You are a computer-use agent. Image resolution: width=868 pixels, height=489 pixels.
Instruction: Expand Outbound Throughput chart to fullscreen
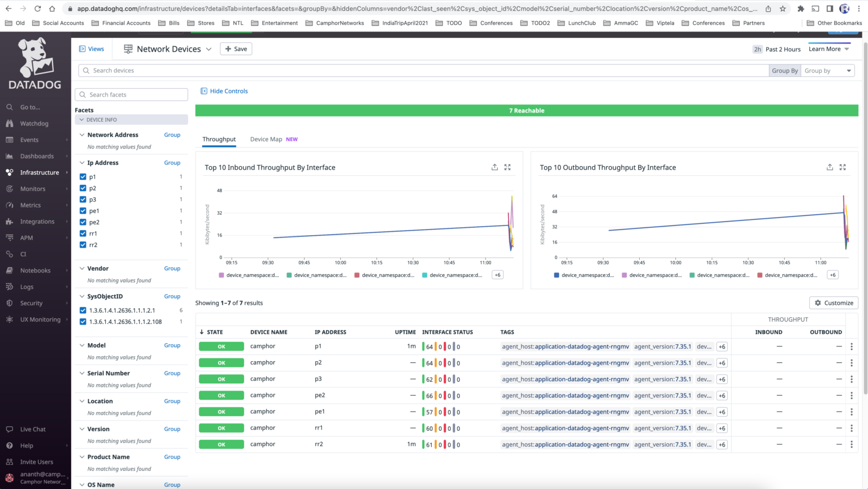843,167
